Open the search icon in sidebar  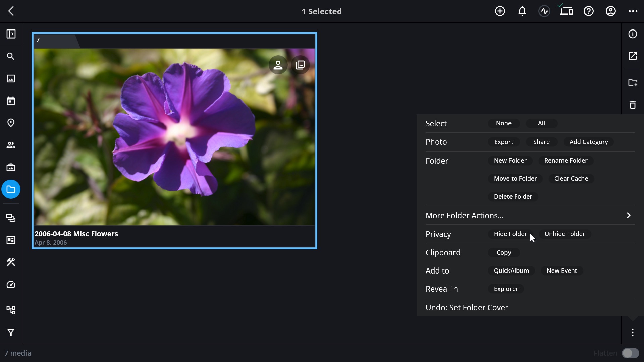(11, 56)
